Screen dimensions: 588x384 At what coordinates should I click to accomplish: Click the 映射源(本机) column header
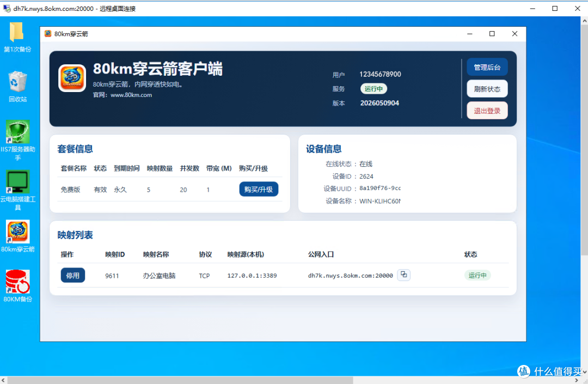[246, 254]
